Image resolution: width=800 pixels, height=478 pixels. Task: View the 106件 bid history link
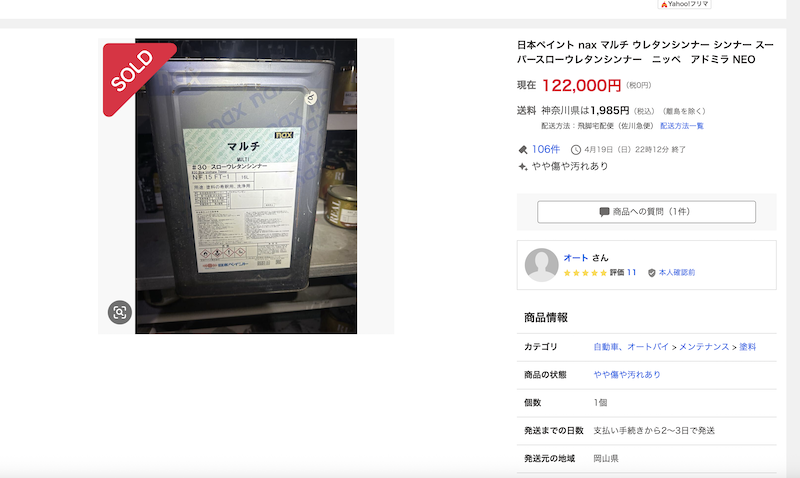(x=545, y=149)
